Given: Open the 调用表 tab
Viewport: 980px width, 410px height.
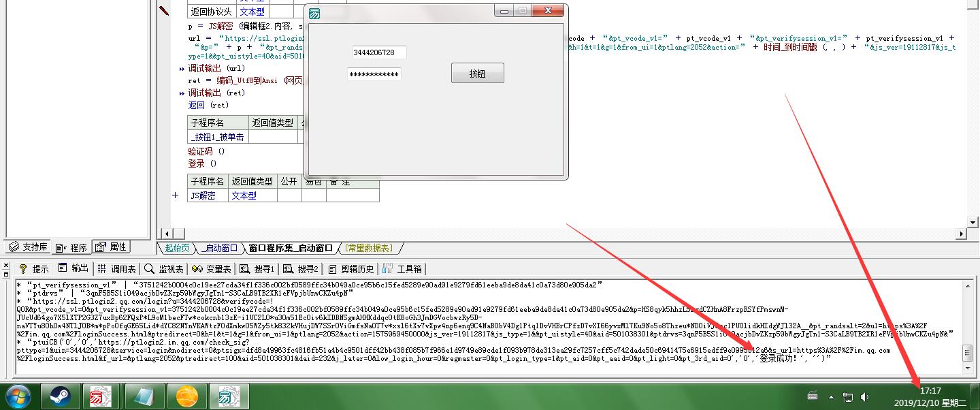Looking at the screenshot, I should click(116, 269).
